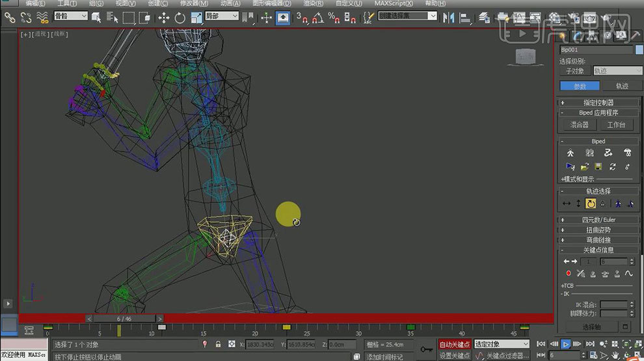
Task: Activate the Select and Scale tool
Action: tap(196, 18)
